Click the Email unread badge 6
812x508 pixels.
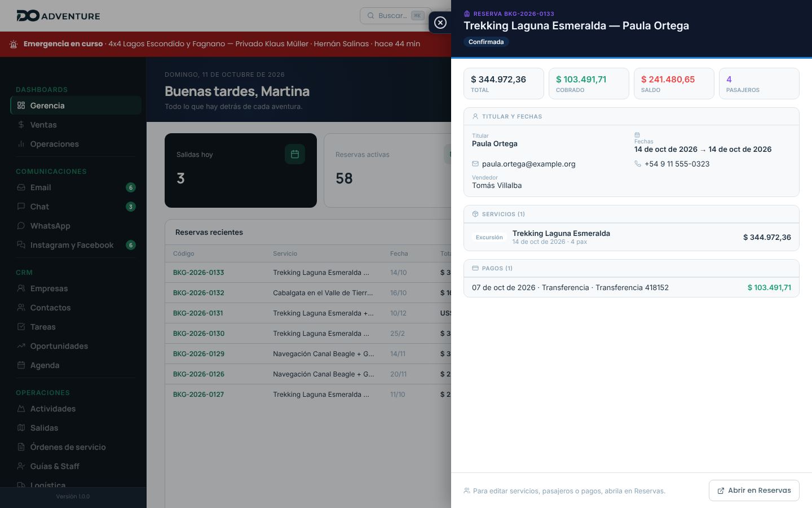coord(131,187)
